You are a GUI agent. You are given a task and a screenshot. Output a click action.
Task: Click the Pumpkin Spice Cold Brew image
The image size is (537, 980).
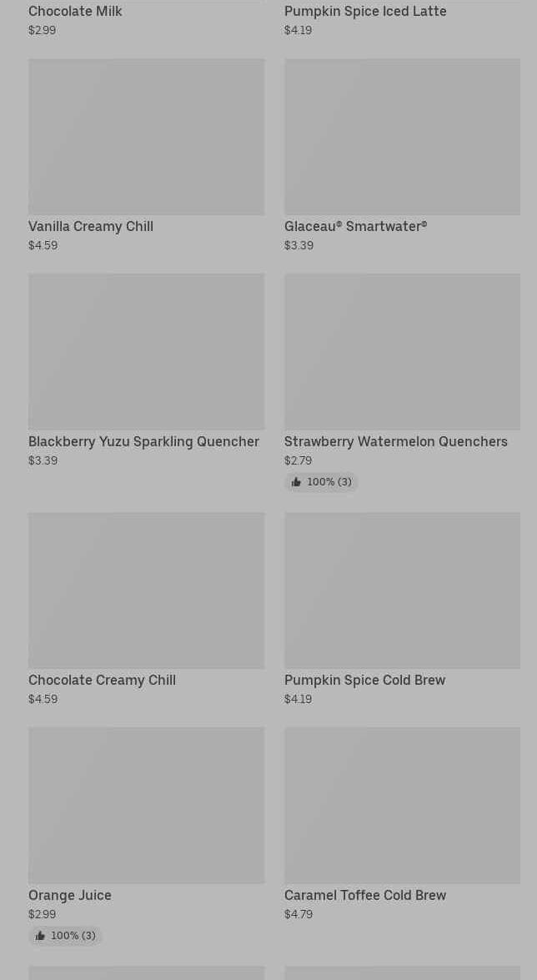click(x=402, y=591)
